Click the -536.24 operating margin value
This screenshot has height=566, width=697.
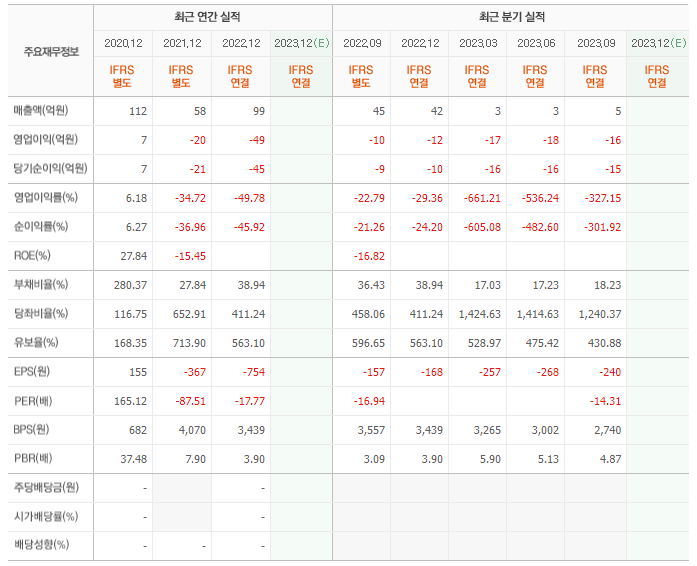[x=540, y=198]
